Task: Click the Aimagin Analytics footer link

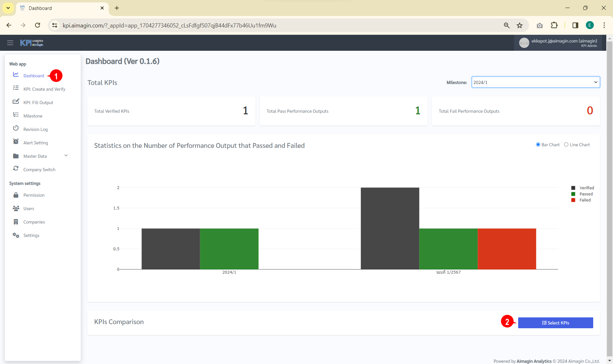Action: click(x=534, y=361)
